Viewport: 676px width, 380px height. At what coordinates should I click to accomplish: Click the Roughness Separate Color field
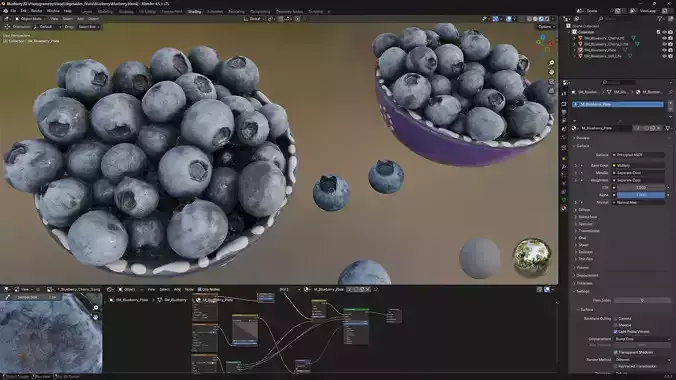(638, 180)
